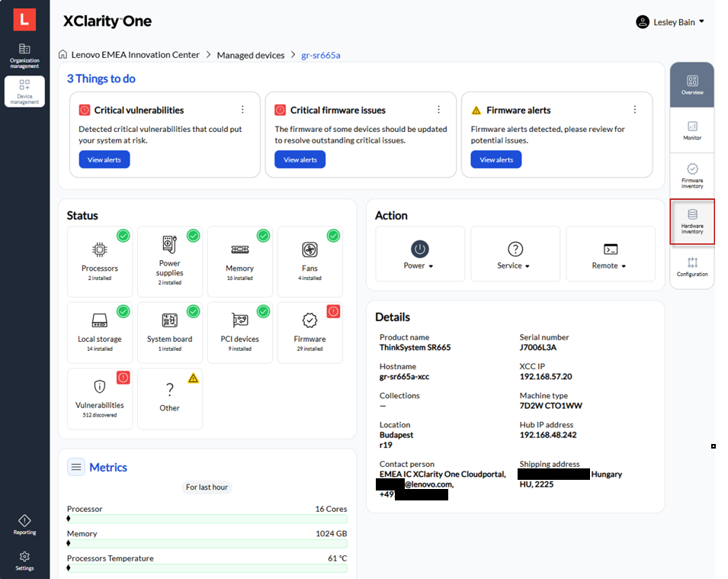Open the Fans status tile
Image resolution: width=728 pixels, height=579 pixels.
[310, 261]
